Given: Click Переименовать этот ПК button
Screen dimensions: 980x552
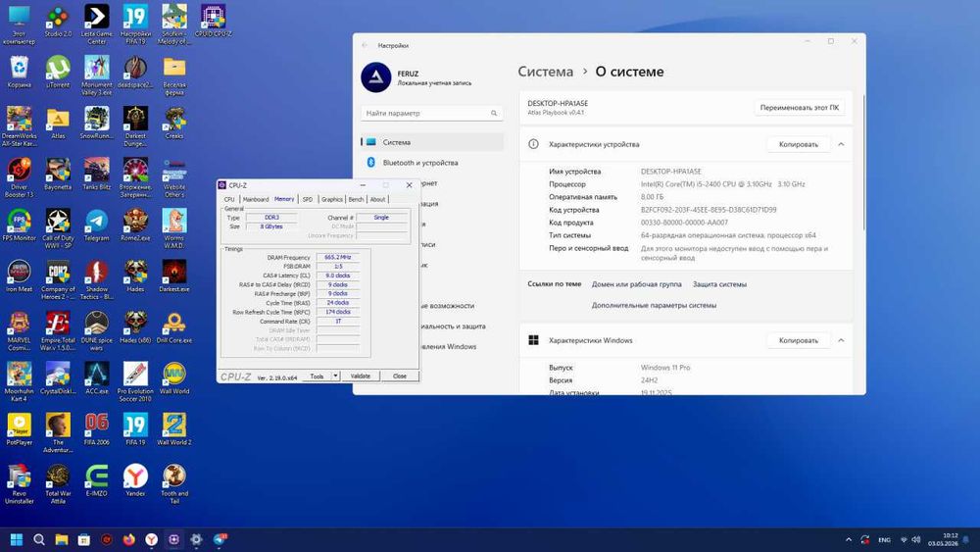Looking at the screenshot, I should (800, 108).
